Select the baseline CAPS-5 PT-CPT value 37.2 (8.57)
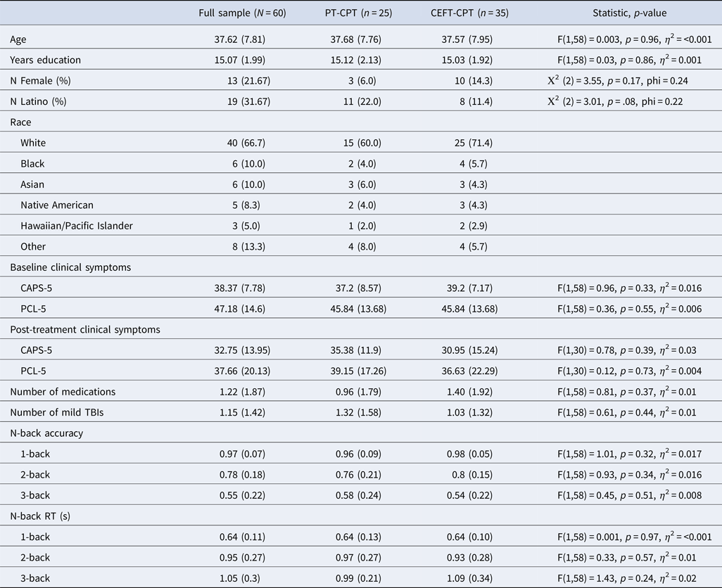The height and width of the screenshot is (588, 722). pyautogui.click(x=358, y=288)
